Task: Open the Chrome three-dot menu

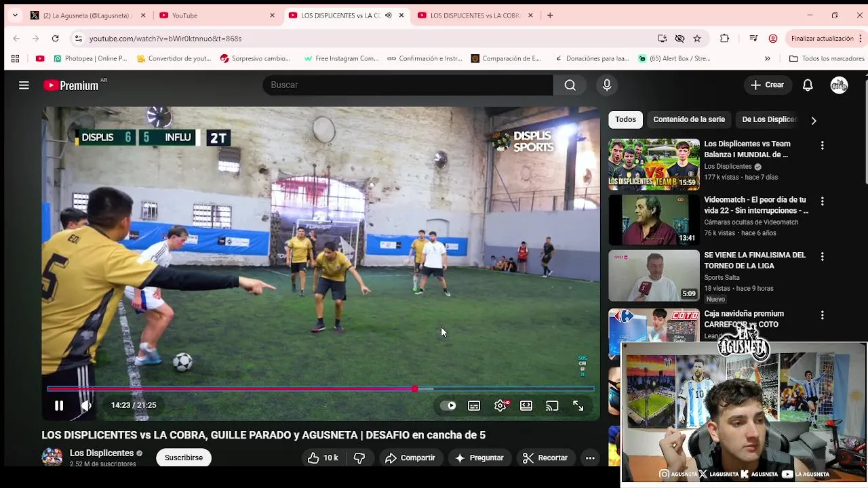Action: click(x=860, y=39)
